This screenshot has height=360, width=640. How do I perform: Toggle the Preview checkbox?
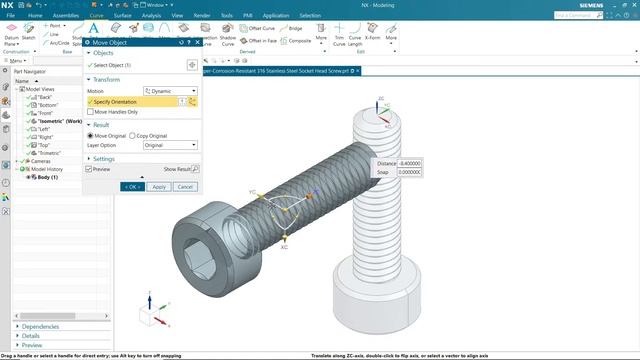(x=89, y=169)
